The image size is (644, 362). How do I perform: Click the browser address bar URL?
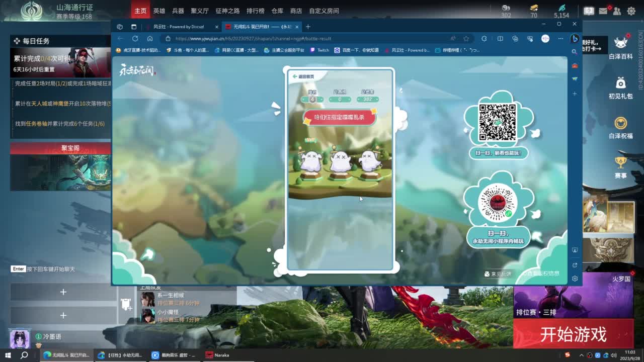coord(253,39)
